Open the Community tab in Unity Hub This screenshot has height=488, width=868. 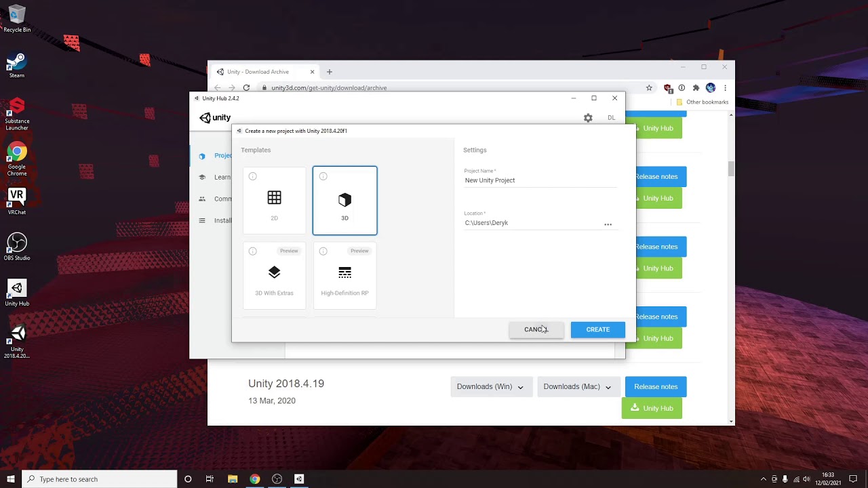(216, 199)
